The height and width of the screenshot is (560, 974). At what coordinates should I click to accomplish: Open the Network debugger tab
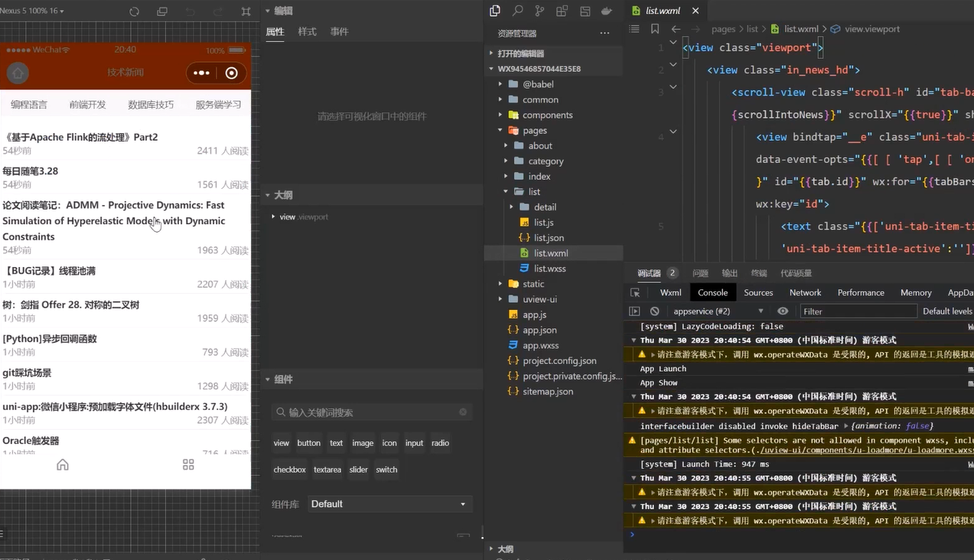[805, 292]
